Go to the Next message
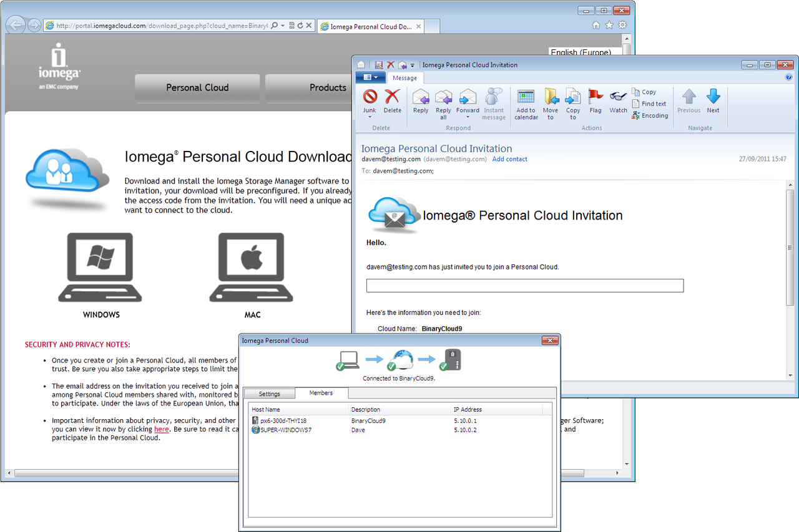Image resolution: width=799 pixels, height=532 pixels. pos(713,101)
